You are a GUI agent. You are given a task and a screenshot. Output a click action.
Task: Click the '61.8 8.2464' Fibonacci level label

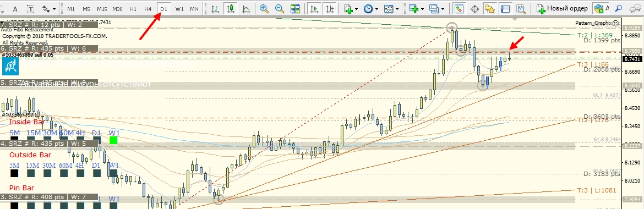point(607,140)
